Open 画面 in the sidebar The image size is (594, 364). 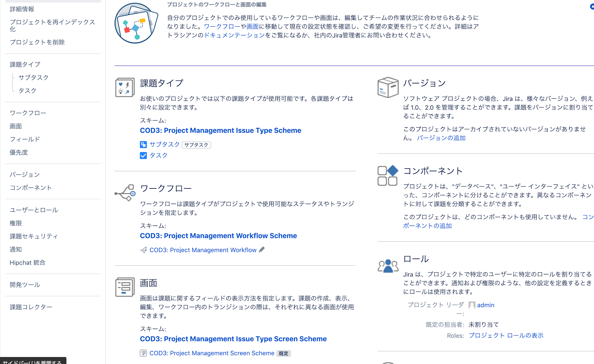coord(16,126)
